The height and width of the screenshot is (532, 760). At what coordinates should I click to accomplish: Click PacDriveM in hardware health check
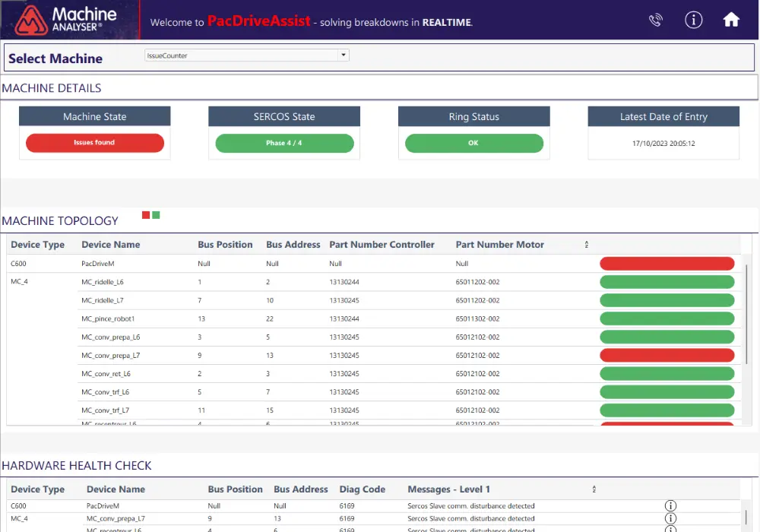pyautogui.click(x=103, y=506)
